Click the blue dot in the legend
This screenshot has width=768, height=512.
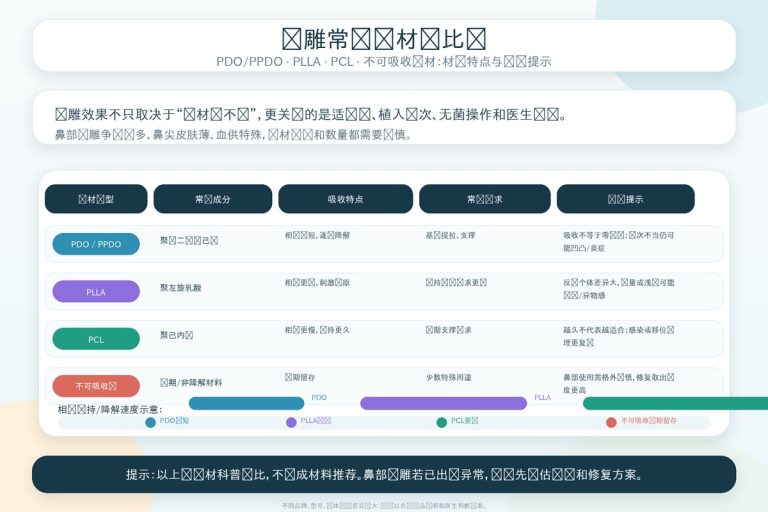coord(150,422)
